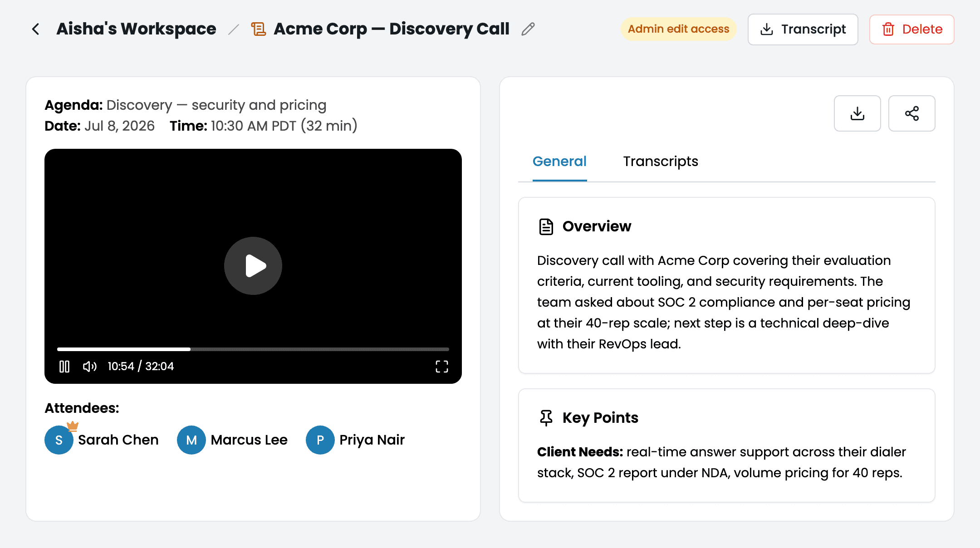Click the Admin edit access badge
Screen dimensions: 980x548
[678, 29]
